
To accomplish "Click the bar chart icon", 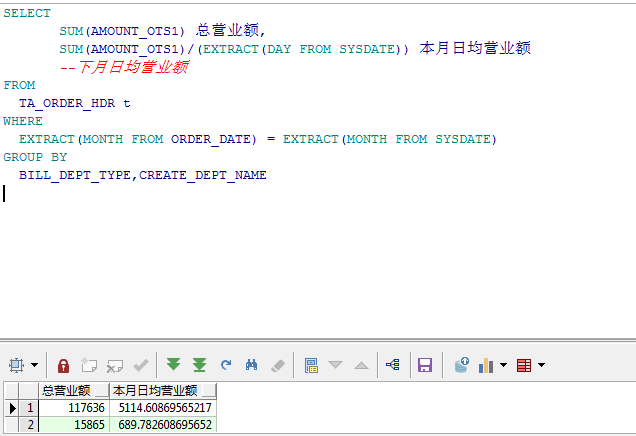I will click(x=486, y=365).
